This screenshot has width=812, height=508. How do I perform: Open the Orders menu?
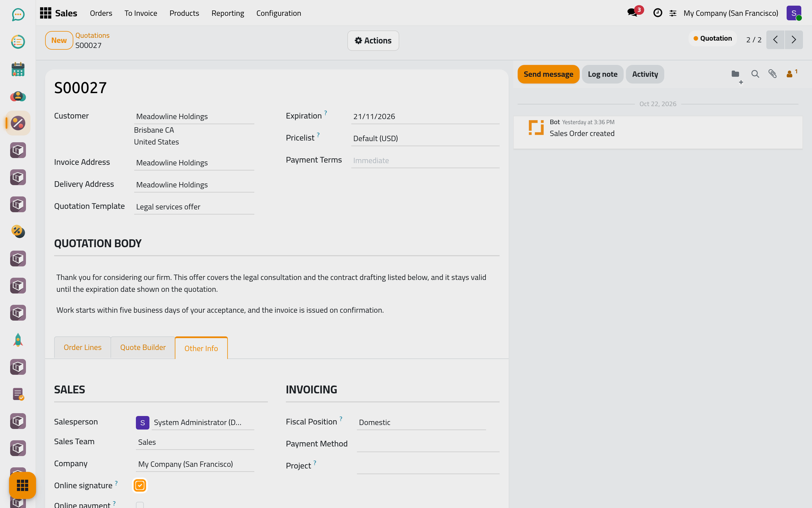point(101,13)
